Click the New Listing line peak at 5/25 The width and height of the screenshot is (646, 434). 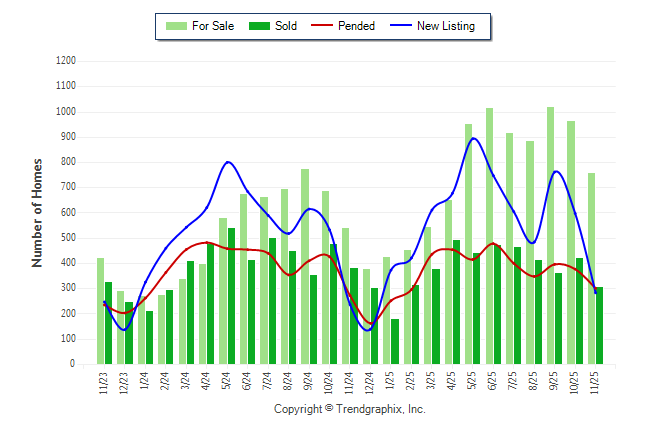[472, 138]
